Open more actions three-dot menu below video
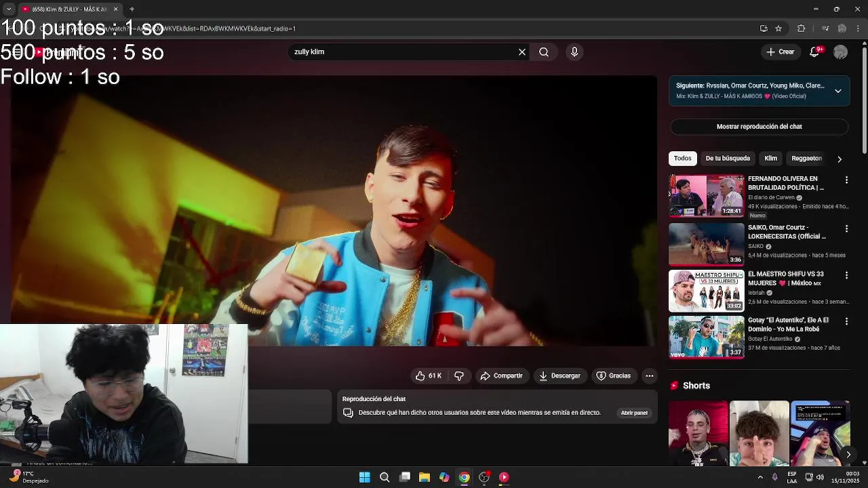The height and width of the screenshot is (488, 868). pyautogui.click(x=649, y=375)
